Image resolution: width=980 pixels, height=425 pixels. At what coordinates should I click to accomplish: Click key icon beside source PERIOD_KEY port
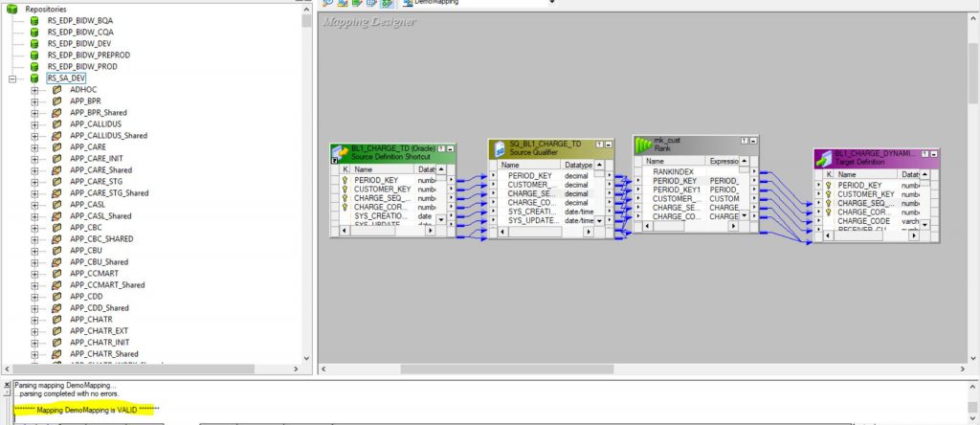point(345,180)
